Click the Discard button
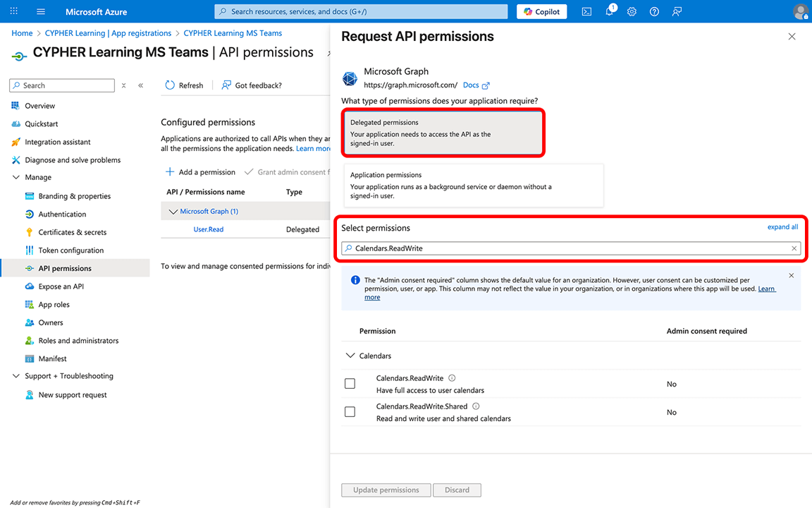 click(x=457, y=490)
